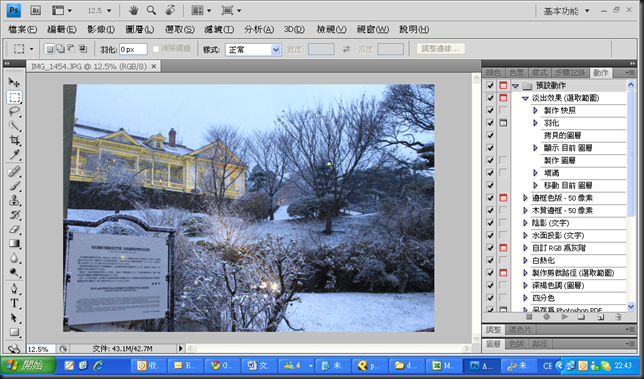
Task: Open the 樣式 dropdown showing 正常
Action: click(x=253, y=50)
